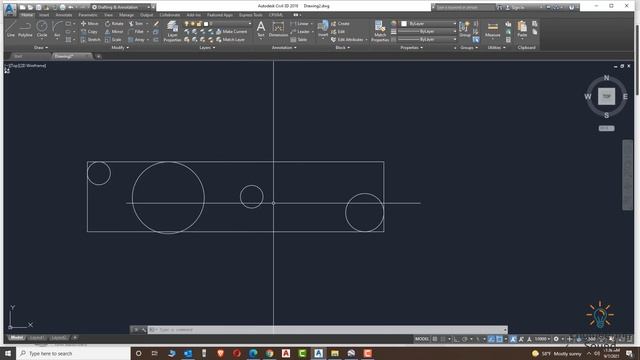Activate the Array command
This screenshot has height=360, width=640.
click(x=136, y=40)
